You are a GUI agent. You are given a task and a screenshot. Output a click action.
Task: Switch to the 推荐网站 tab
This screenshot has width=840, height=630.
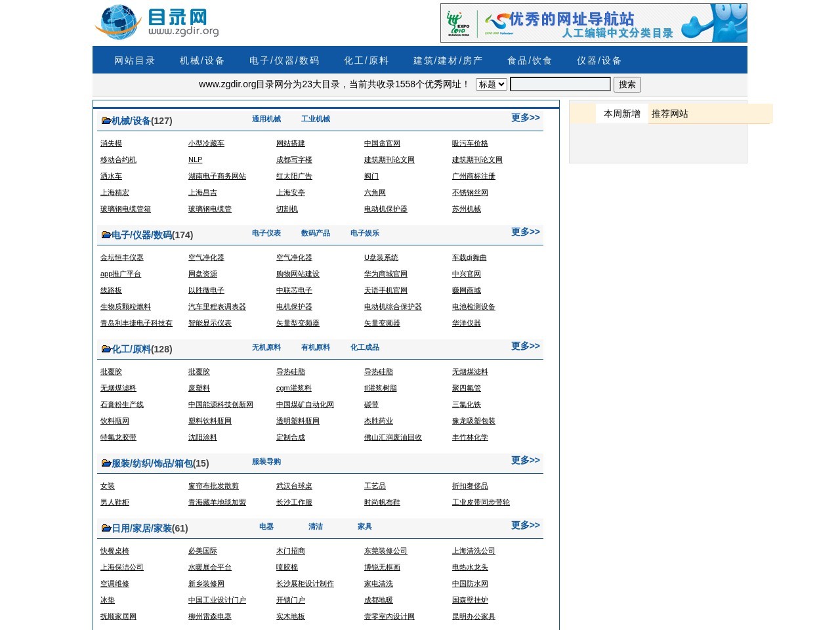coord(669,114)
